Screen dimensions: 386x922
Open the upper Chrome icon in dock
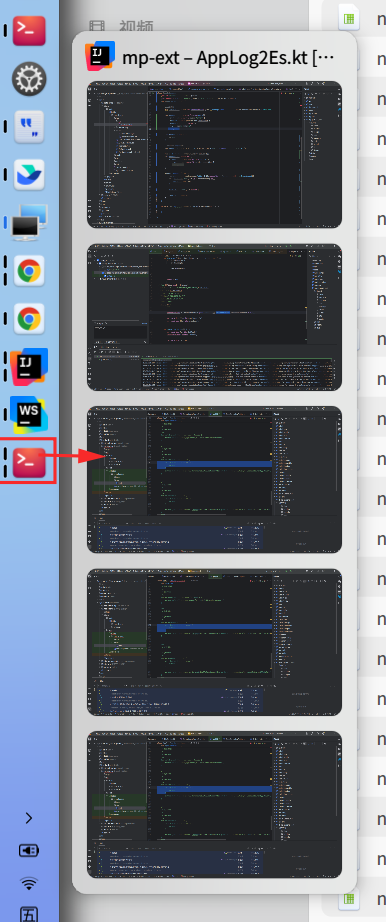point(29,271)
